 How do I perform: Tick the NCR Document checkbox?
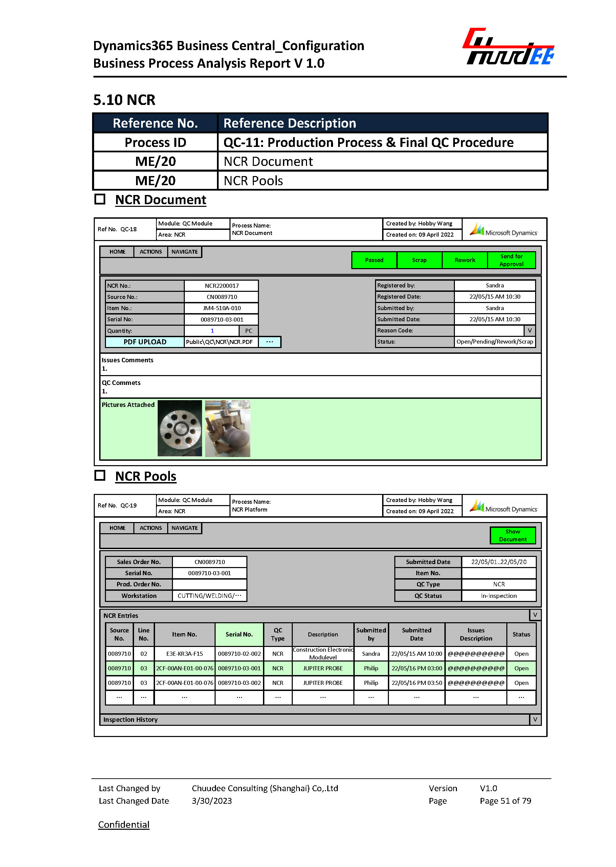click(100, 199)
